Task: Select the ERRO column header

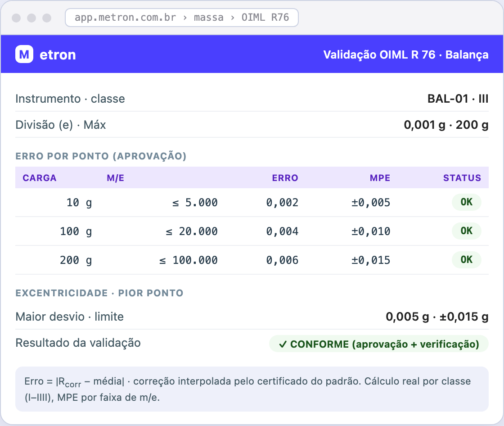Action: (285, 178)
